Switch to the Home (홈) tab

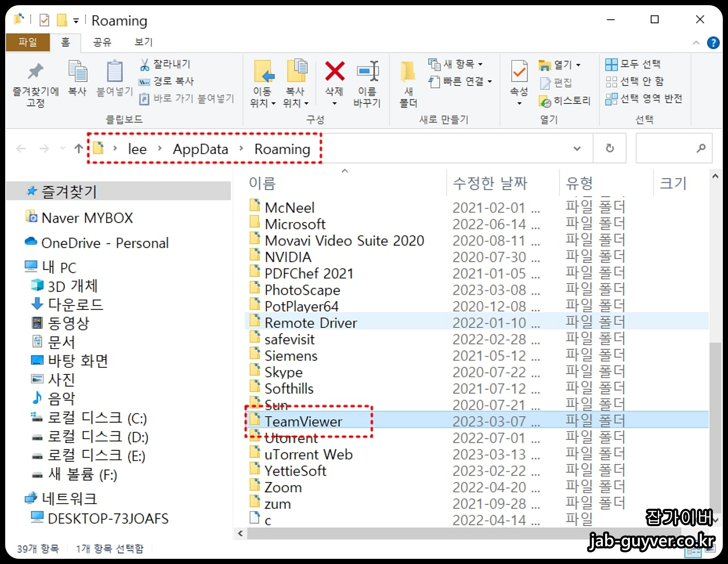pos(65,42)
